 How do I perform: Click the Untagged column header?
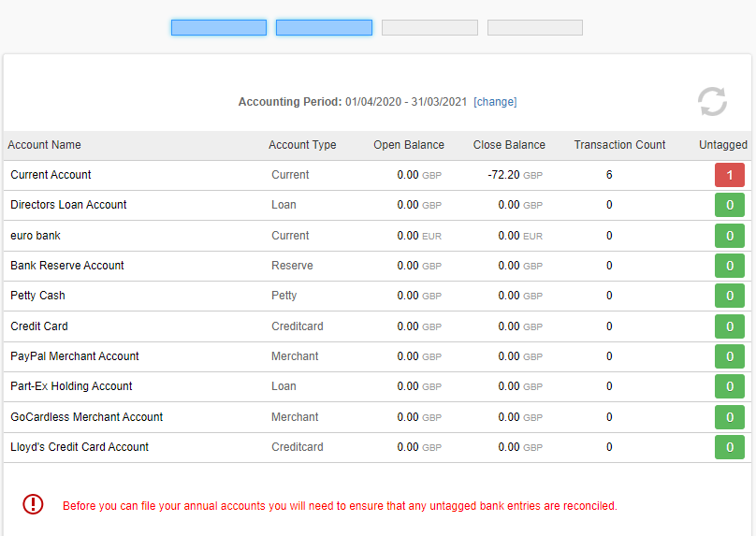coord(722,145)
